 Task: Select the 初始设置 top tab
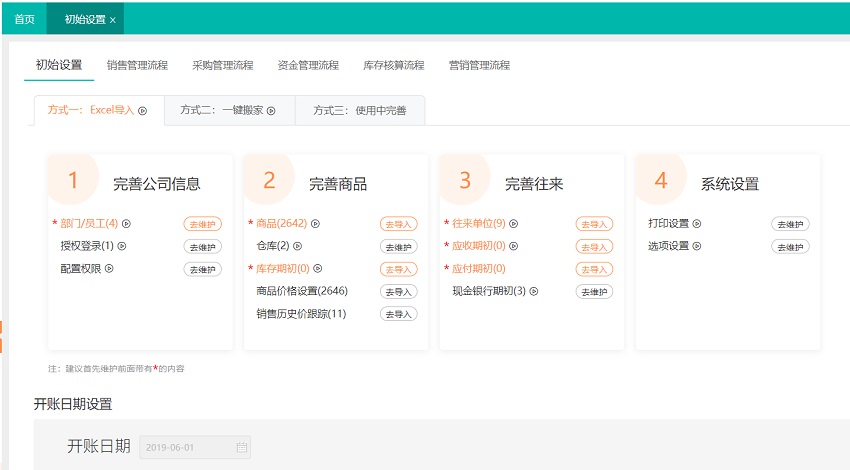coord(59,65)
